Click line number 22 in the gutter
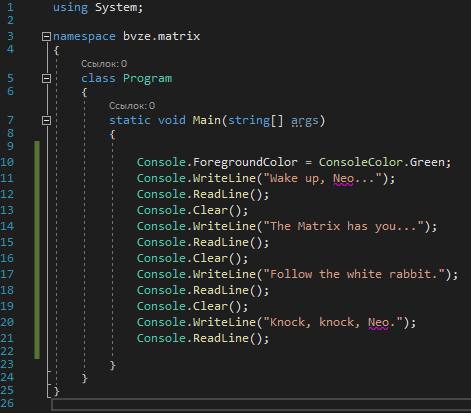The width and height of the screenshot is (471, 413). coord(7,351)
